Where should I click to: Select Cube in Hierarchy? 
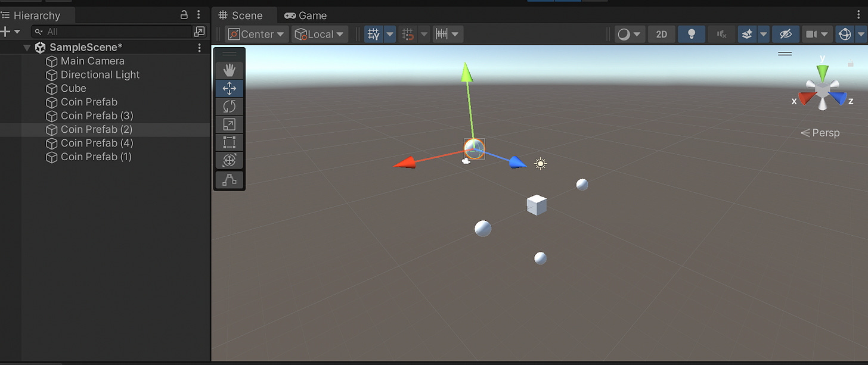pyautogui.click(x=73, y=88)
